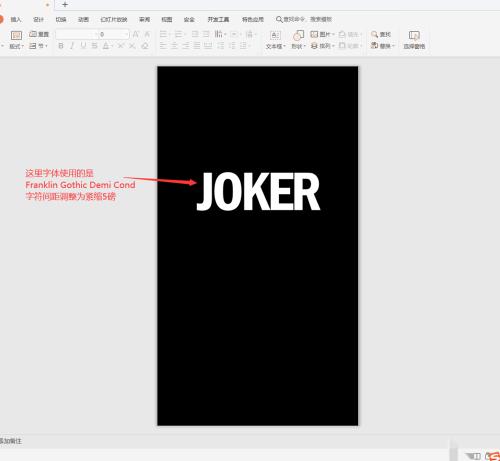The image size is (500, 461).
Task: Click the font color A button
Action: click(106, 46)
